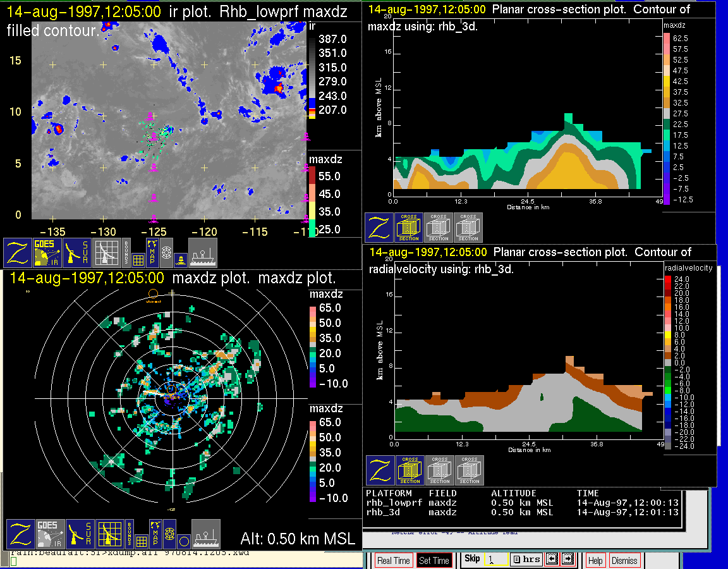This screenshot has height=569, width=728.
Task: Select the radar grid icon in maxdz plot
Action: click(x=111, y=534)
